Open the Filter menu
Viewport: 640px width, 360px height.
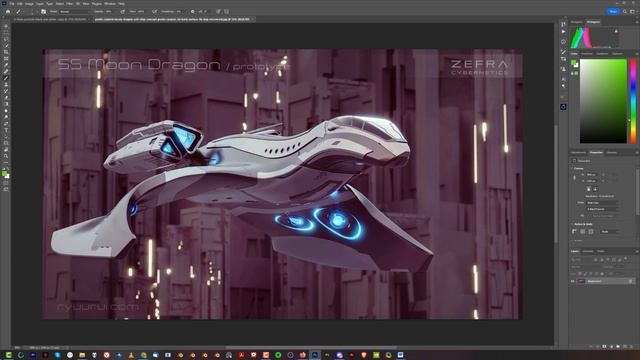69,4
